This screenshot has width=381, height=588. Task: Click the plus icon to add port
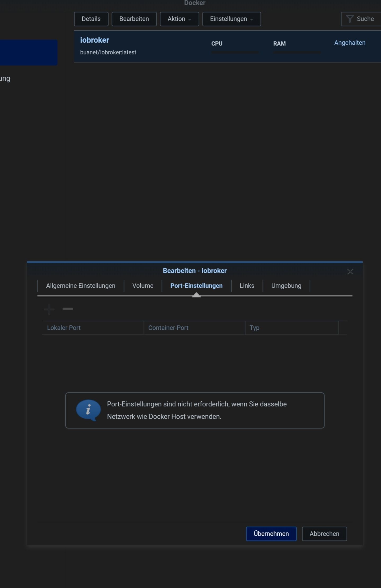49,309
